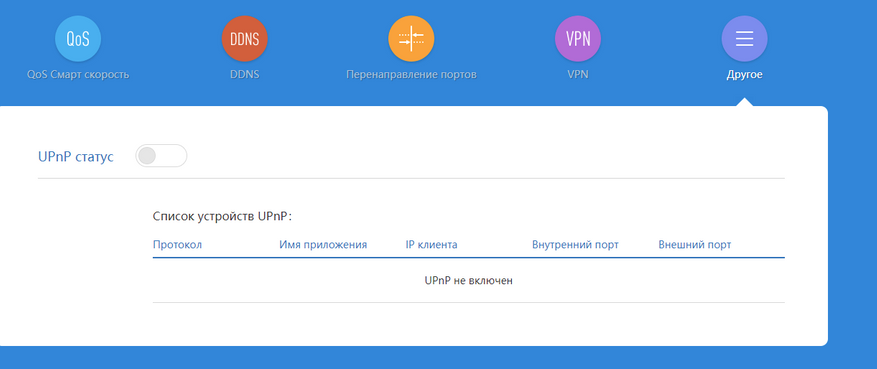Screen dimensions: 877x369
Task: Click the 'Внешний порт' column header
Action: pos(695,245)
